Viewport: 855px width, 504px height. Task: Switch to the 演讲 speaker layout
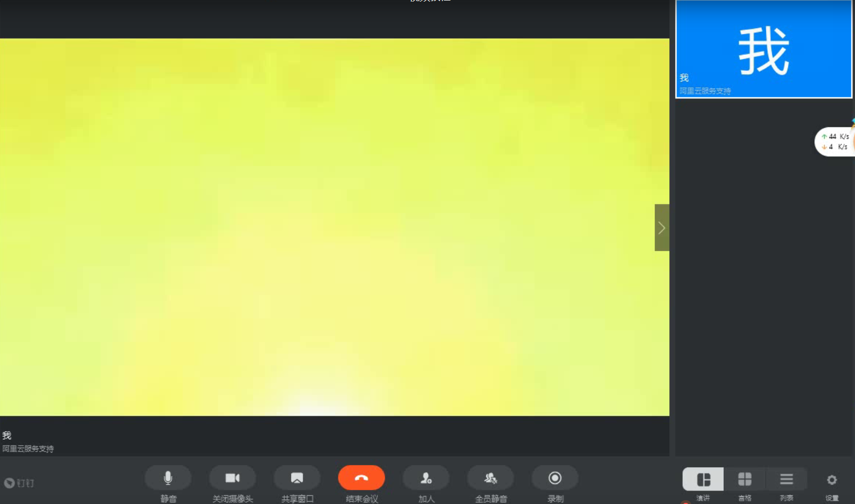(703, 480)
